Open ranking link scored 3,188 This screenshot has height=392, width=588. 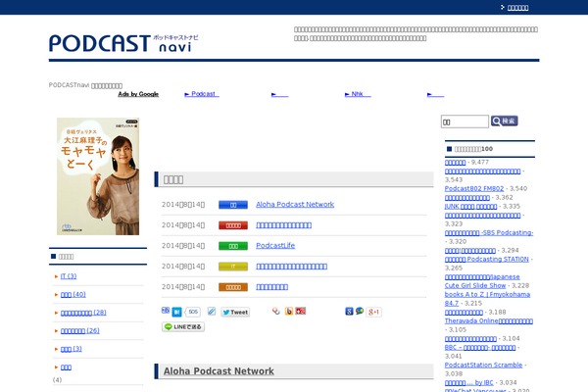click(x=464, y=313)
